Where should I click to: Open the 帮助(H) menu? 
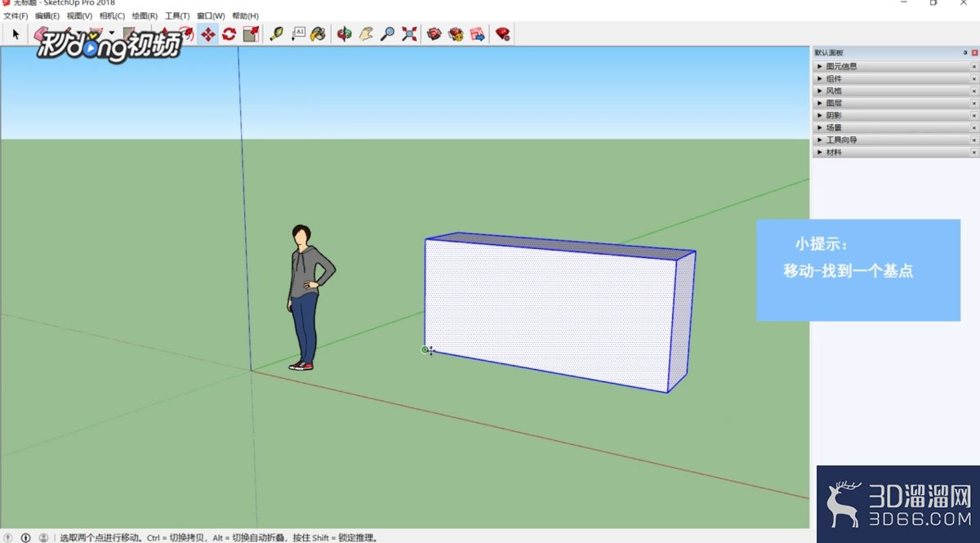[245, 16]
